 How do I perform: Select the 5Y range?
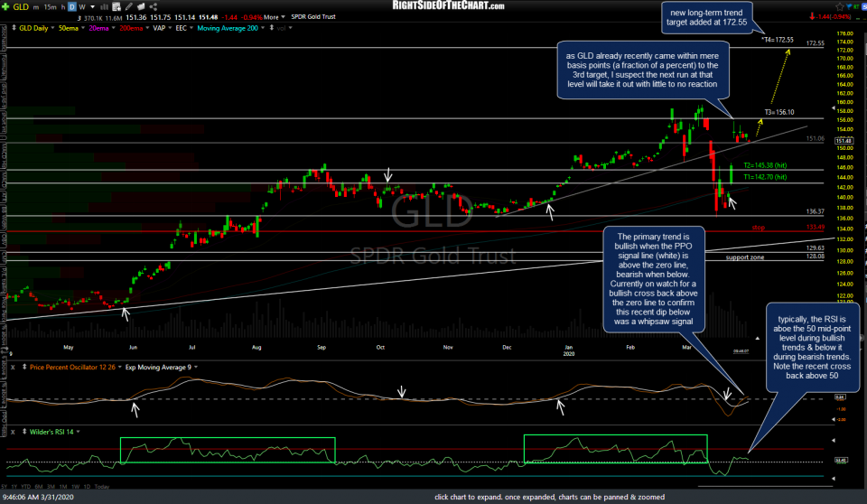point(5,487)
